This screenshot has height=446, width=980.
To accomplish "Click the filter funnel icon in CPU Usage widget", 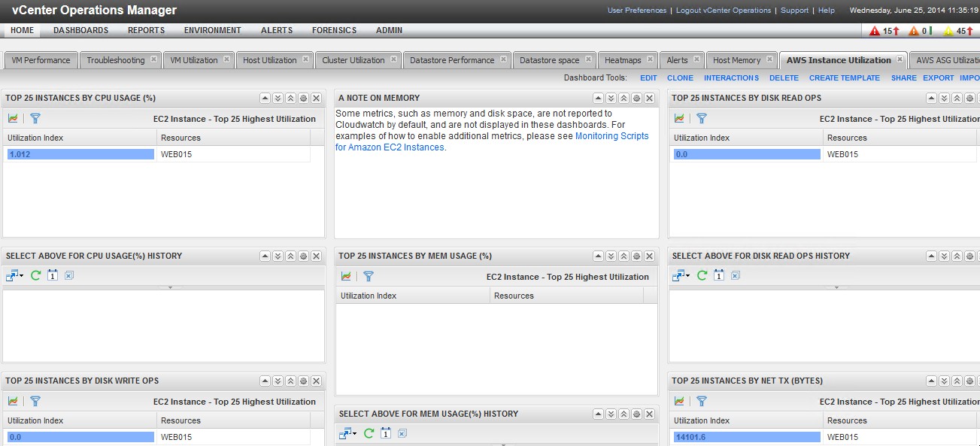I will pyautogui.click(x=35, y=118).
